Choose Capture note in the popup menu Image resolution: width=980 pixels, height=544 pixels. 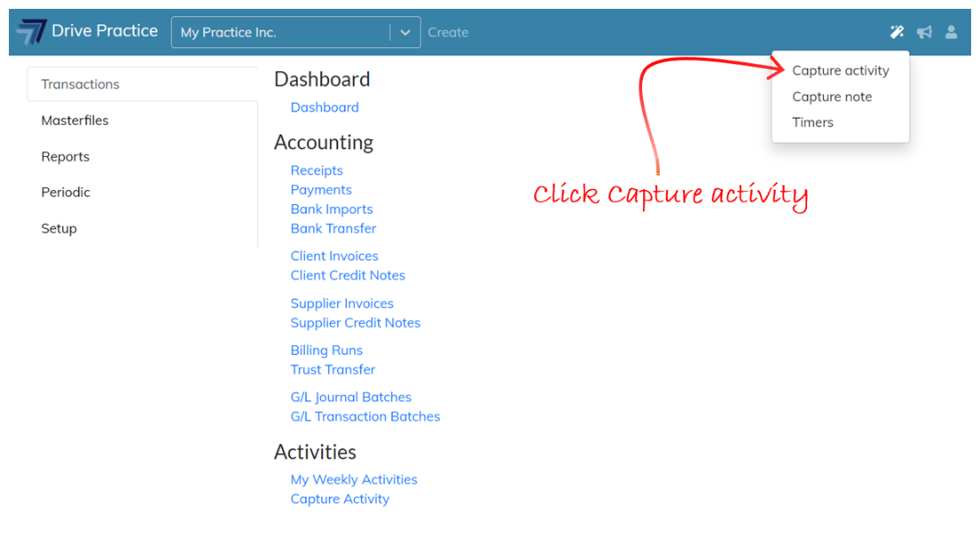(832, 96)
